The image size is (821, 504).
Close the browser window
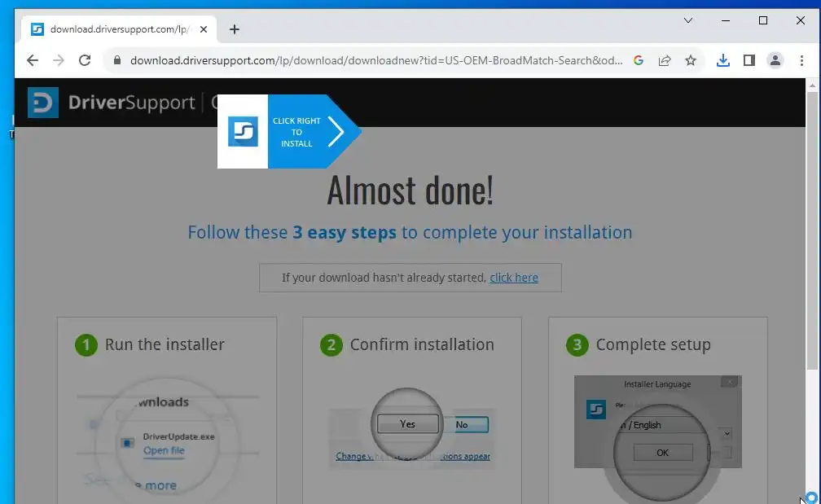pyautogui.click(x=801, y=20)
